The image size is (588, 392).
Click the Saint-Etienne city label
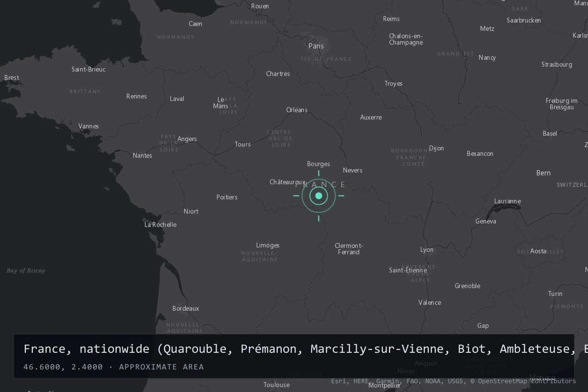[x=408, y=270]
